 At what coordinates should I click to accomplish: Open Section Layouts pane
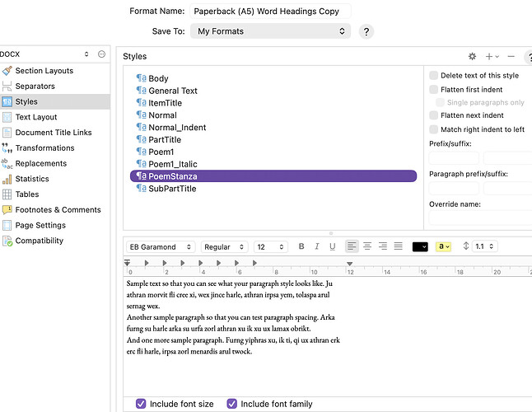[44, 71]
